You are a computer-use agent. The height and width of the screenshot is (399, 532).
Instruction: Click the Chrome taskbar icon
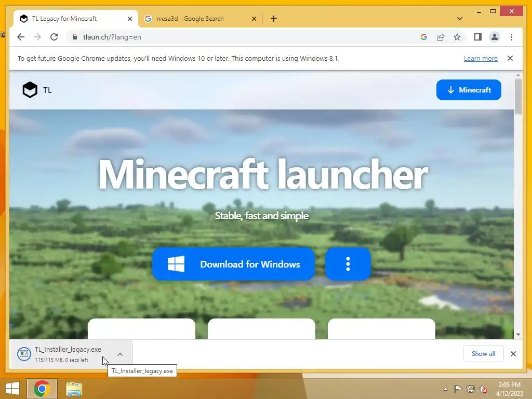click(42, 389)
